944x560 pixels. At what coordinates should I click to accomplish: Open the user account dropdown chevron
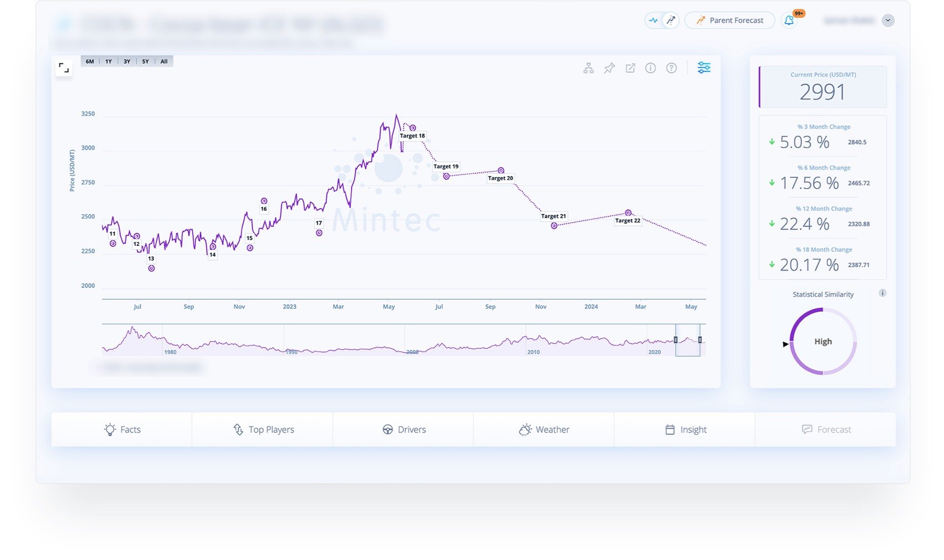point(888,20)
